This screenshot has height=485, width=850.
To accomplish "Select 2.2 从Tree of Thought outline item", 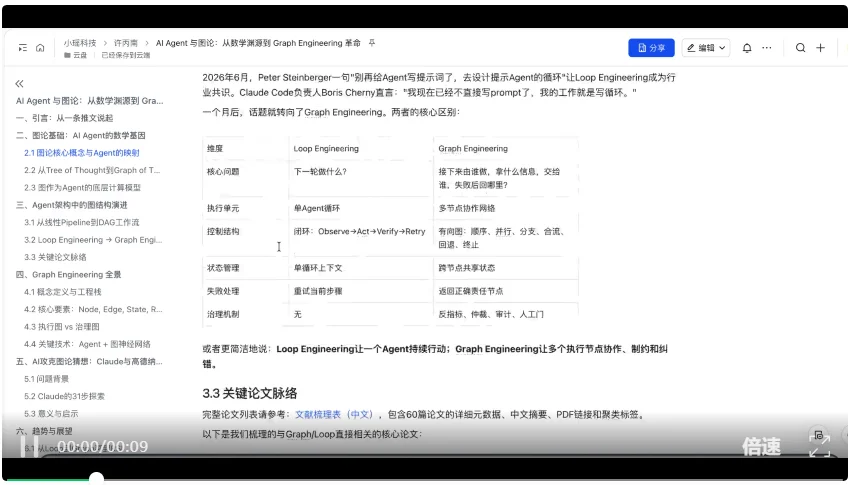I will click(92, 170).
